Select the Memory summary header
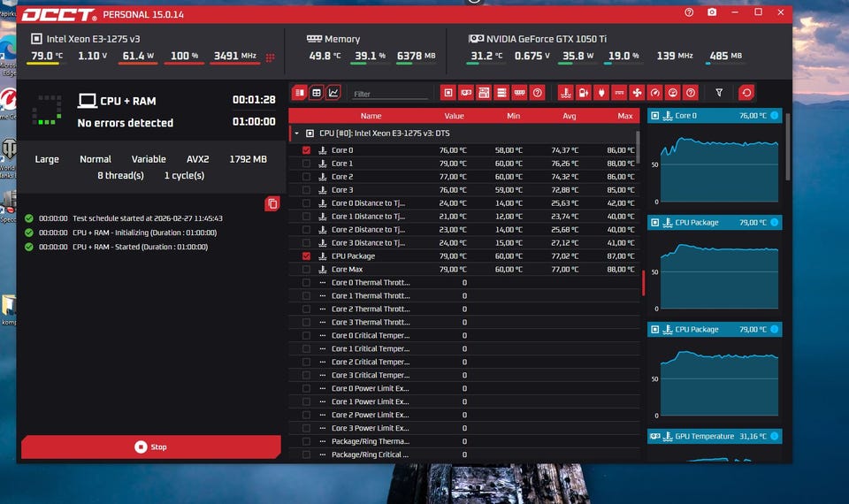Screen dimensions: 849x504 coord(333,39)
